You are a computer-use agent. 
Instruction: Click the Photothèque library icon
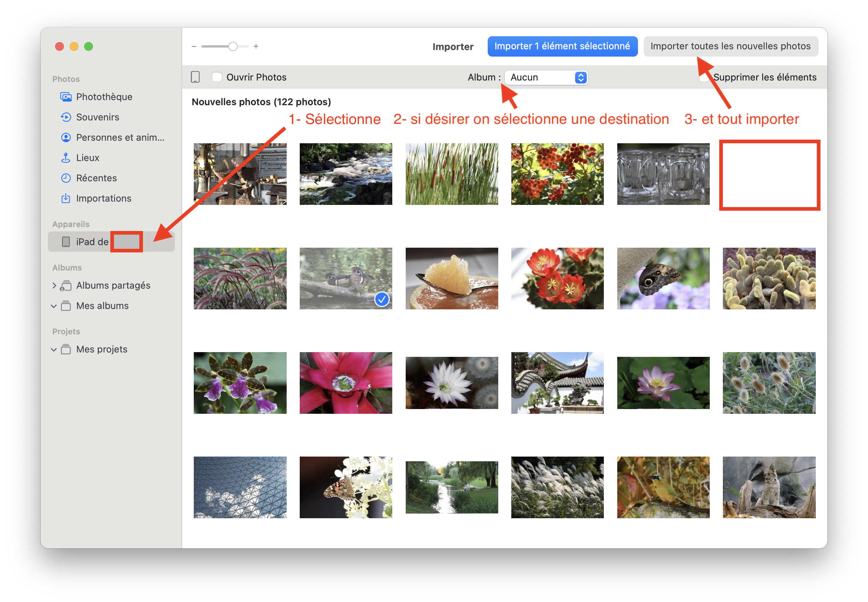click(66, 97)
